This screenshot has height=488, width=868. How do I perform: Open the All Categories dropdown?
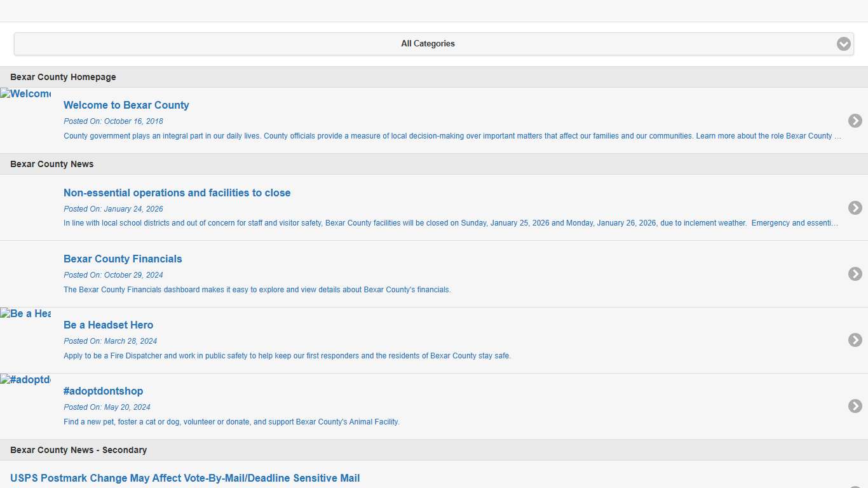click(427, 44)
